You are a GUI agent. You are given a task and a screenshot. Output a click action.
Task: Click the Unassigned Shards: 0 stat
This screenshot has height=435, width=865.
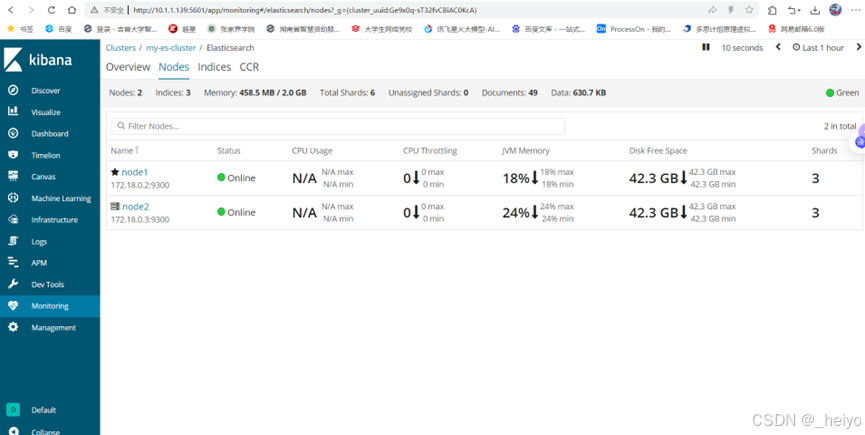pyautogui.click(x=429, y=93)
